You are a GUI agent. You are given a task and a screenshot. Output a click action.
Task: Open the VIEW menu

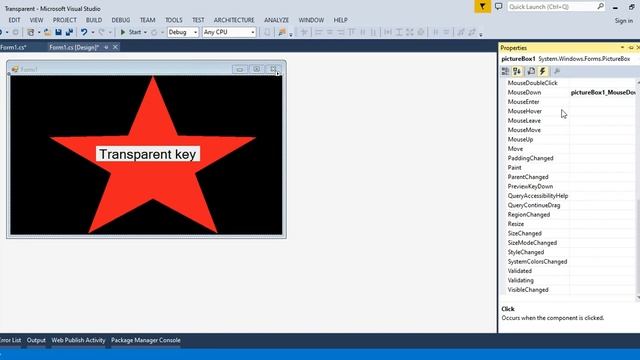click(36, 20)
